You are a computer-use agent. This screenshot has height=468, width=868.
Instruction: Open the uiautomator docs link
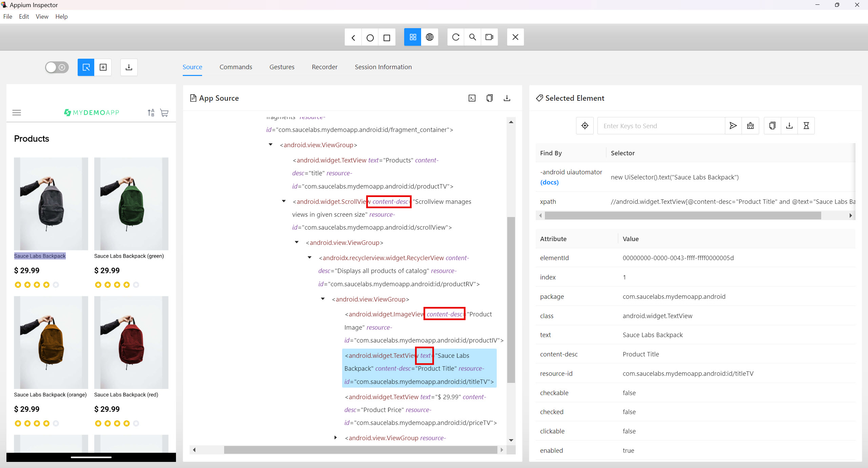pyautogui.click(x=549, y=182)
